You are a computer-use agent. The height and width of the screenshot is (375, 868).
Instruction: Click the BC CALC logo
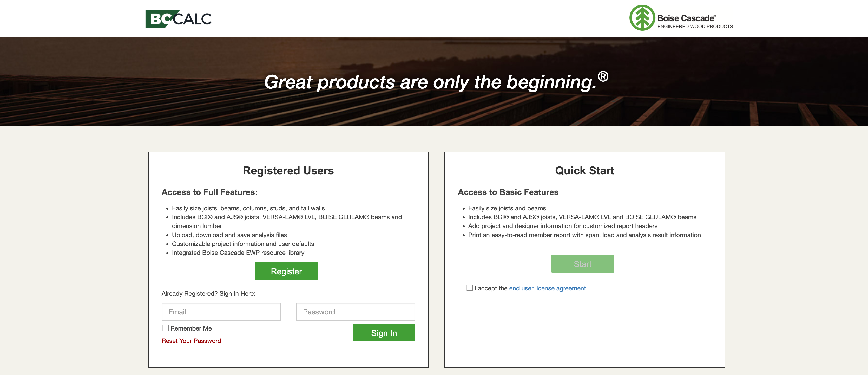178,19
